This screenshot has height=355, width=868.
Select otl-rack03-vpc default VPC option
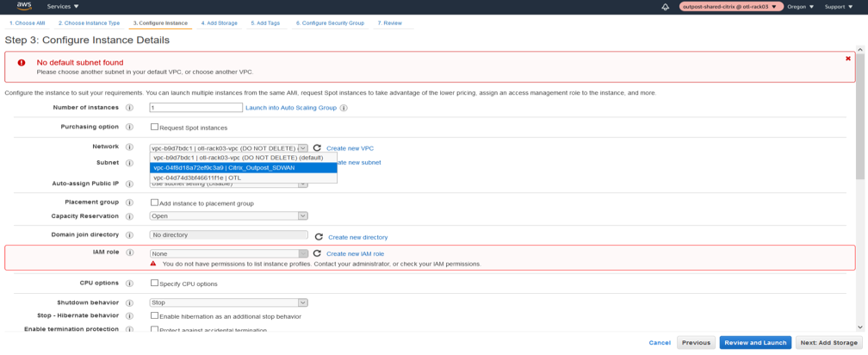click(243, 158)
